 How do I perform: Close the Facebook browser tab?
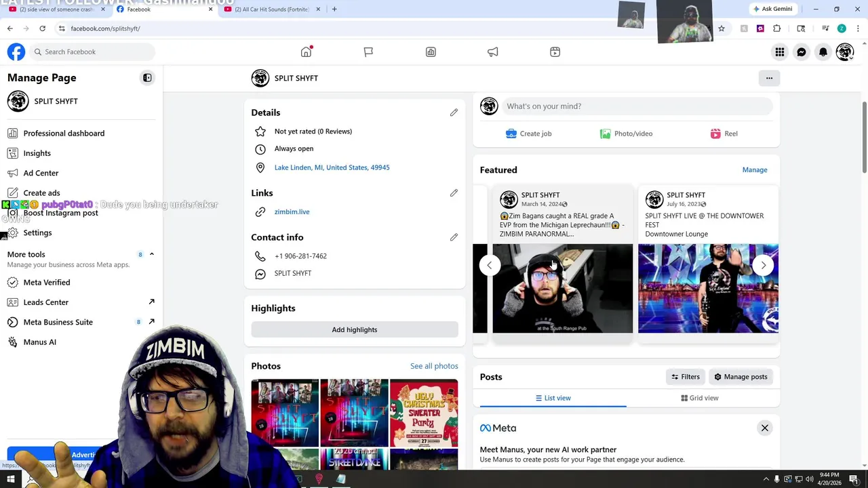point(210,9)
